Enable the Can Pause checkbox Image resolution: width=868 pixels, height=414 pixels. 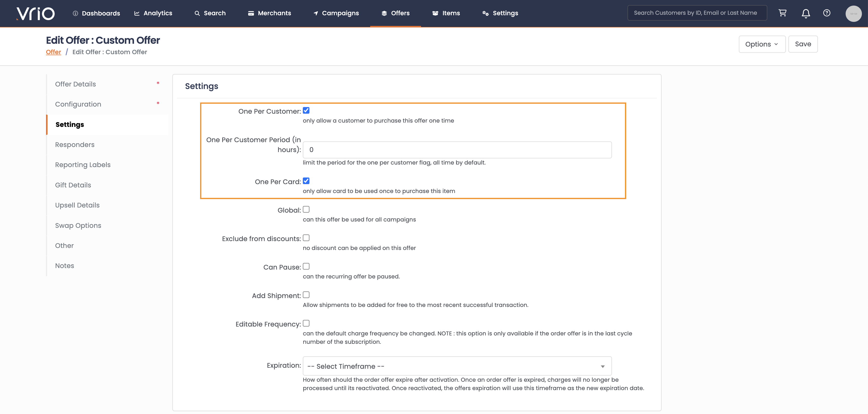[x=306, y=266]
